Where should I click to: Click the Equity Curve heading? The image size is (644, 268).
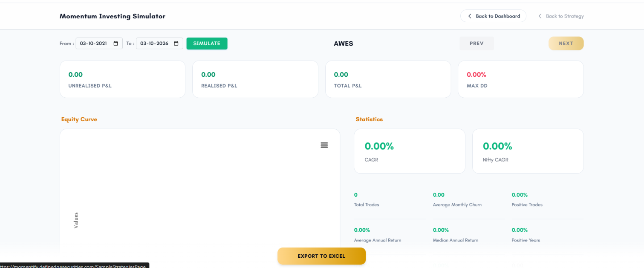[79, 119]
